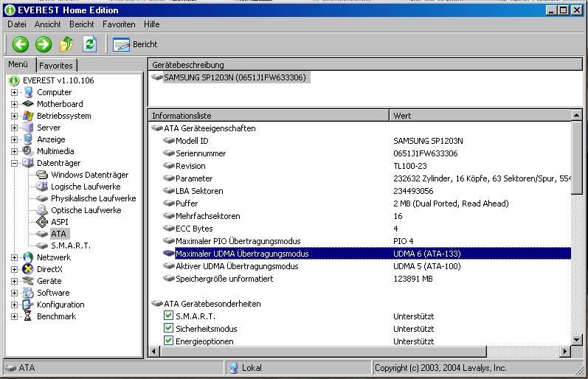Select the Netzwerk globe icon

click(x=28, y=257)
